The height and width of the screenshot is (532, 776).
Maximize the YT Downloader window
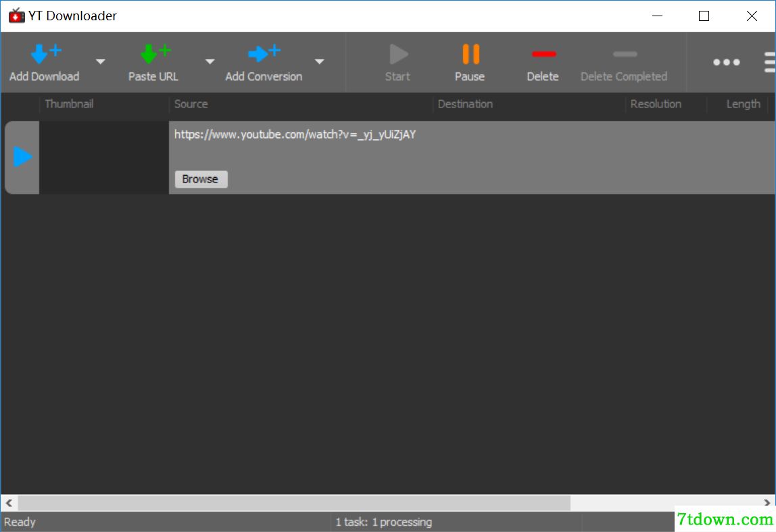click(x=704, y=16)
